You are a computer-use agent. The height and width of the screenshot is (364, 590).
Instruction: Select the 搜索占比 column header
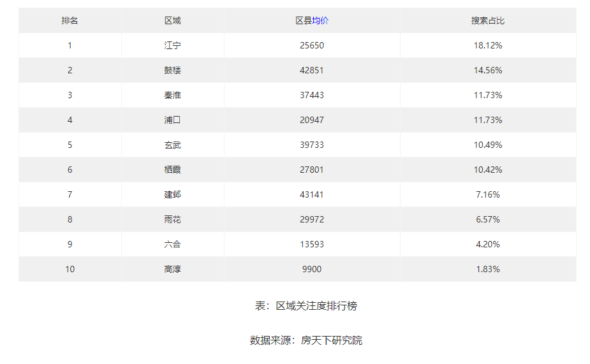pos(488,20)
